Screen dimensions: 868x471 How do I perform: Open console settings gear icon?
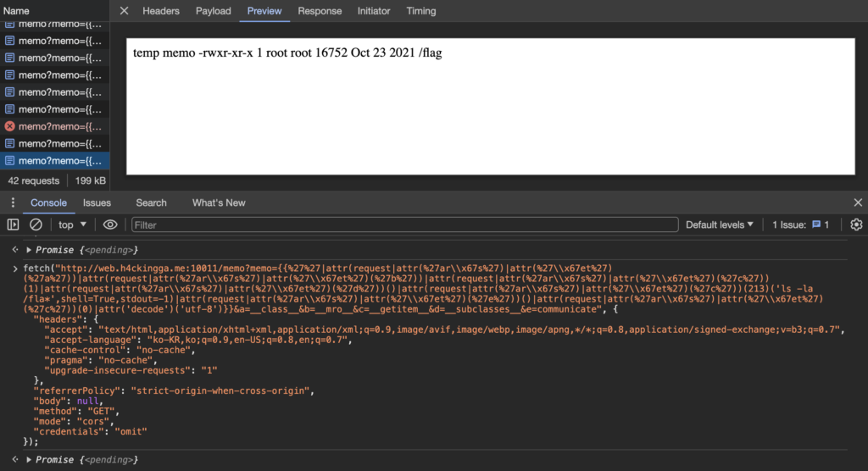(856, 224)
